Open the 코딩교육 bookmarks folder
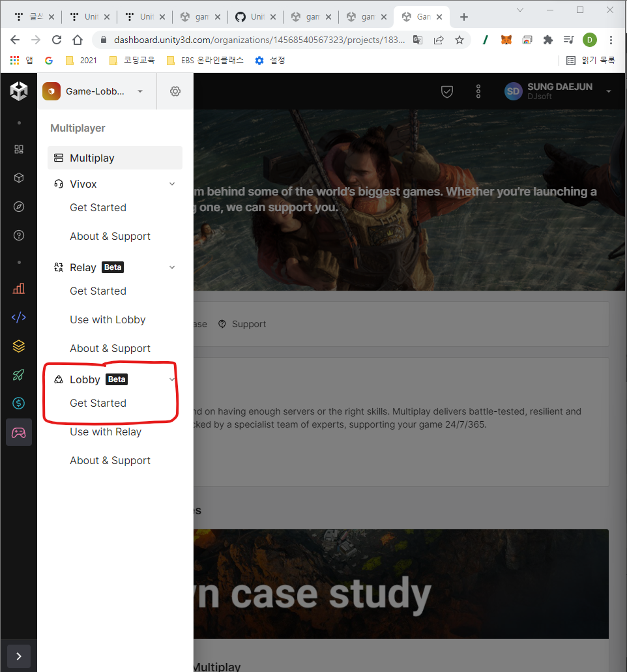 click(132, 61)
